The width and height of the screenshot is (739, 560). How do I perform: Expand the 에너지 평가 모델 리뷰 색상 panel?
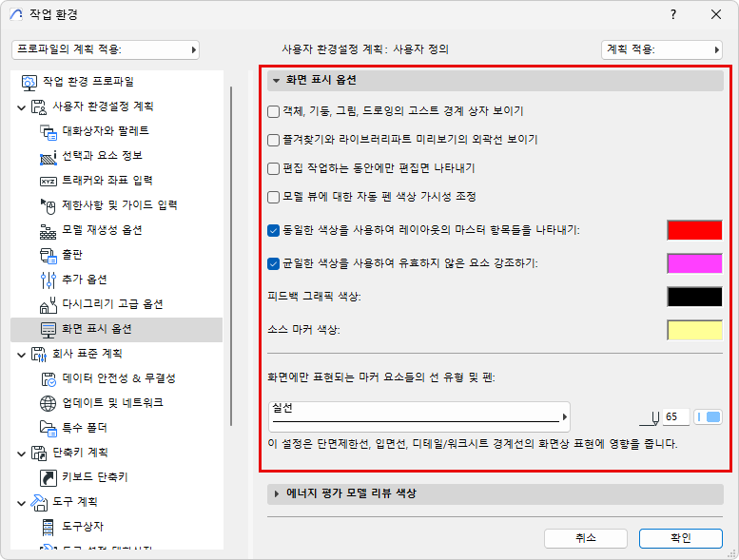(495, 494)
